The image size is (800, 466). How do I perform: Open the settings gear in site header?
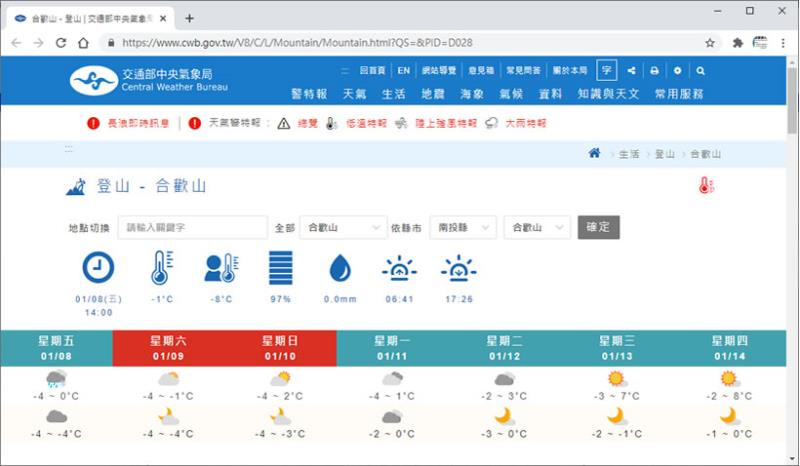(678, 71)
